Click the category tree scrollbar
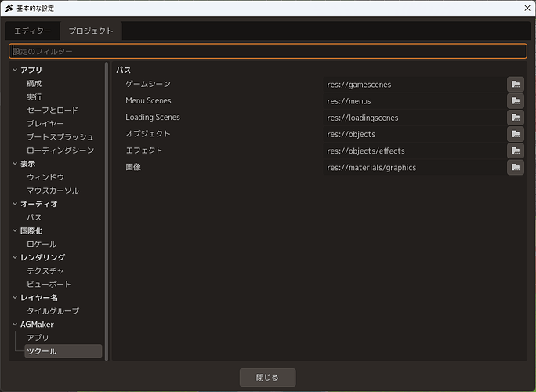Screen dimensions: 536x392 pyautogui.click(x=107, y=211)
